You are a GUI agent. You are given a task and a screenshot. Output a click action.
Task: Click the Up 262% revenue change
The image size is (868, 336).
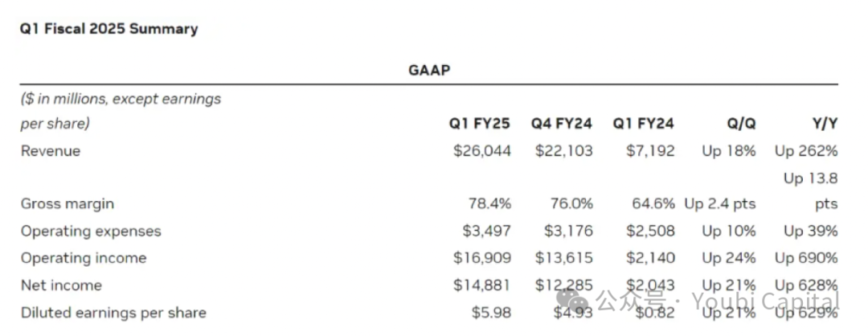(806, 150)
